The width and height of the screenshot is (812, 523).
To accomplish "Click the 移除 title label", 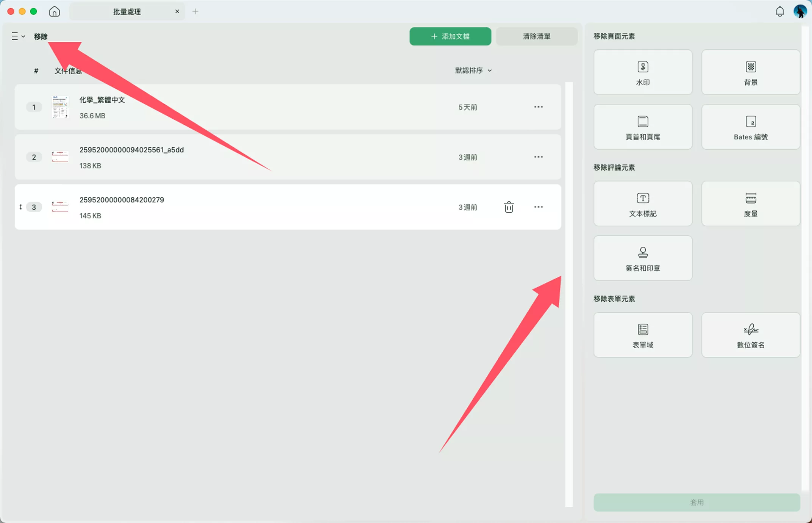I will [41, 36].
